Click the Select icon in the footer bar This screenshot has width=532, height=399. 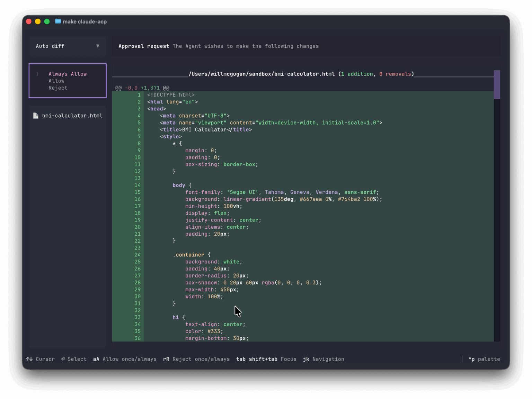pos(63,359)
